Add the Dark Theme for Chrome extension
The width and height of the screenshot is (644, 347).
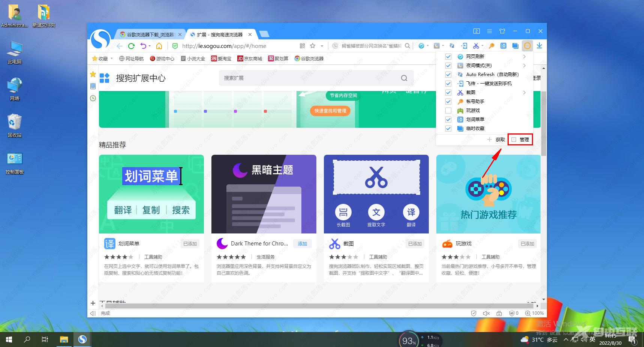pyautogui.click(x=302, y=244)
